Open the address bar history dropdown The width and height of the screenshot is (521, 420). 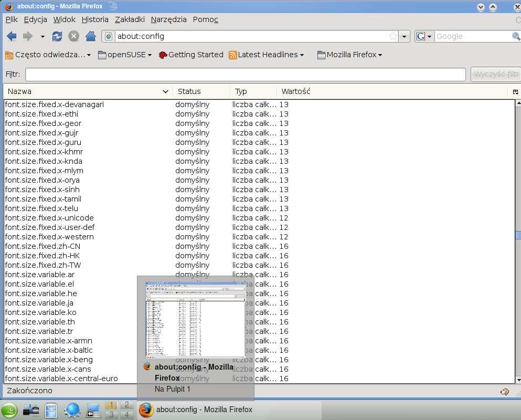click(404, 36)
